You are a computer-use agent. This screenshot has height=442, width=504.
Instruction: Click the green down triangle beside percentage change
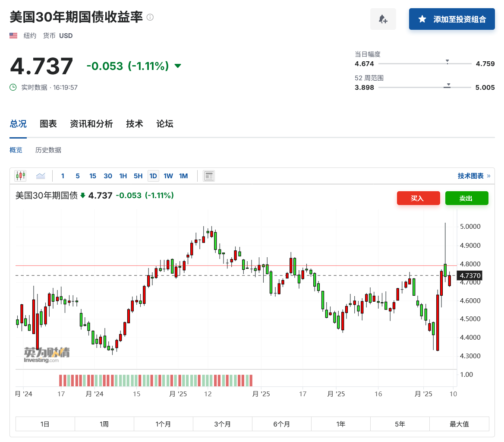178,66
